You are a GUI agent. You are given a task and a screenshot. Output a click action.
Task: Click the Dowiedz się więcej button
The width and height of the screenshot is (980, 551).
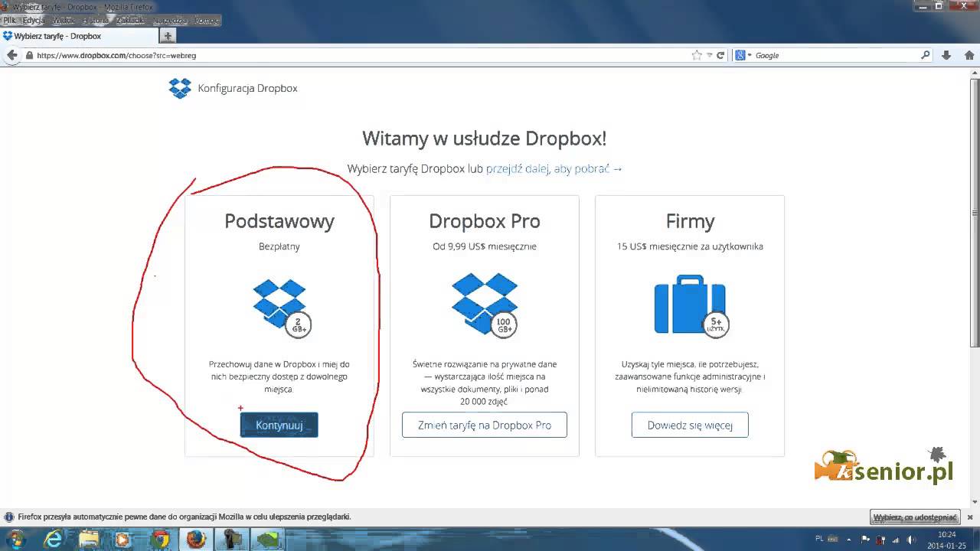[690, 425]
